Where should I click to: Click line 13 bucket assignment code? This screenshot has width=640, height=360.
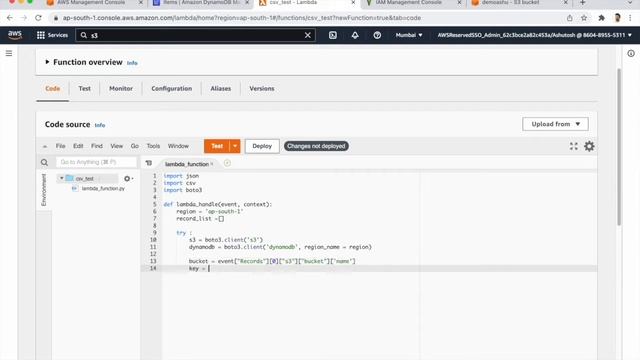coord(272,261)
